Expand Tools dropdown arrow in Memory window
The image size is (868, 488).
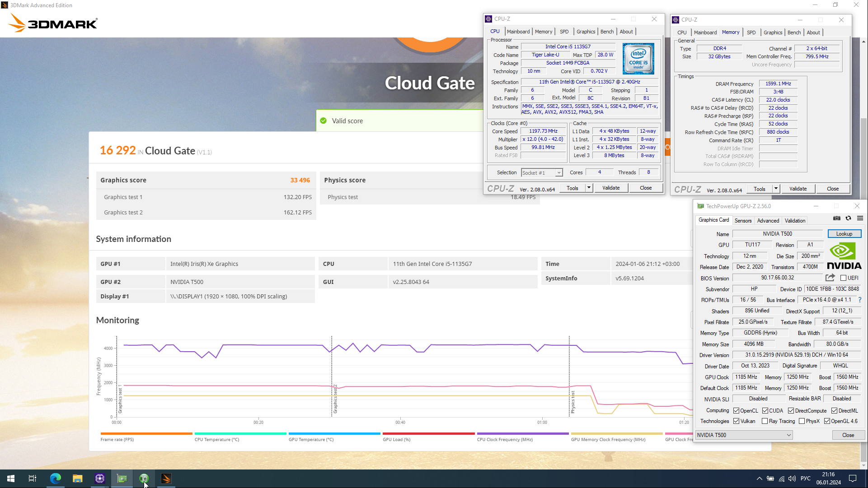point(776,189)
